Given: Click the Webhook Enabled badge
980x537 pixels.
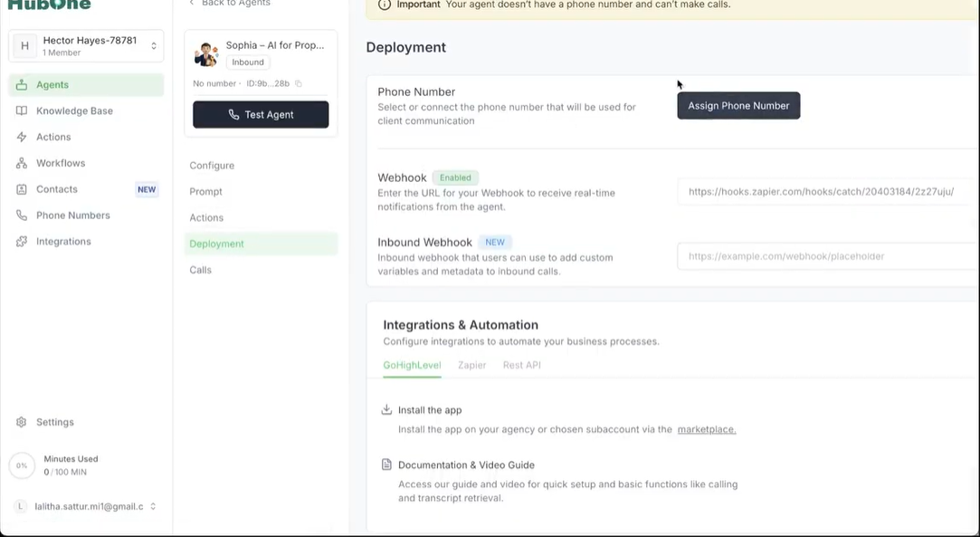Looking at the screenshot, I should (x=456, y=177).
